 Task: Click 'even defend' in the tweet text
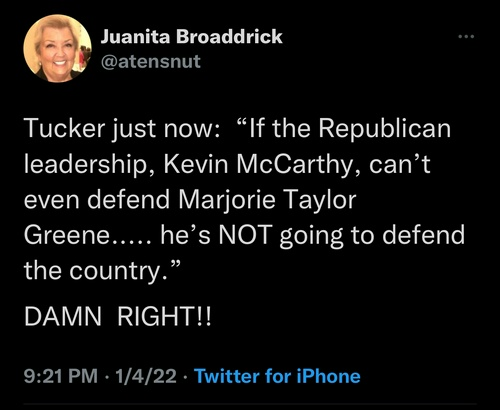97,200
